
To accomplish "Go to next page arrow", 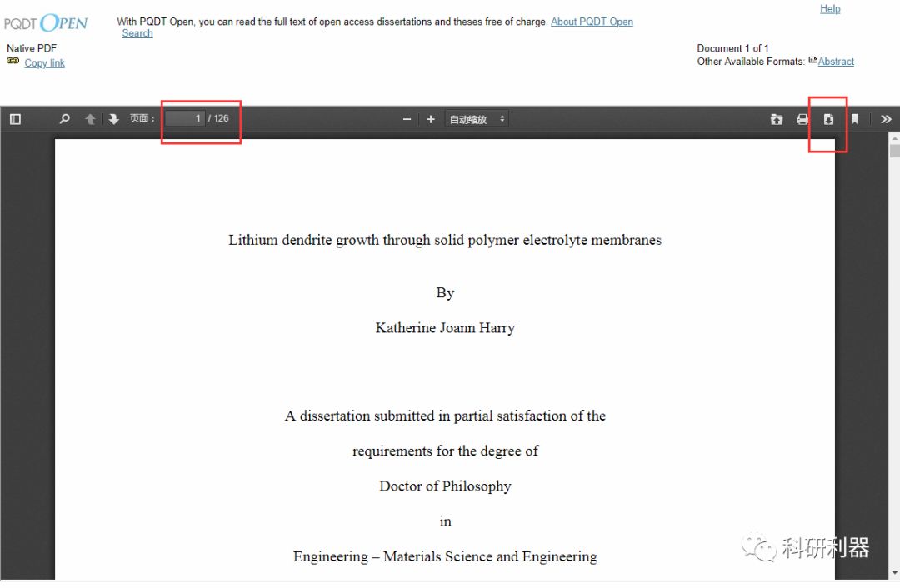I will coord(114,119).
